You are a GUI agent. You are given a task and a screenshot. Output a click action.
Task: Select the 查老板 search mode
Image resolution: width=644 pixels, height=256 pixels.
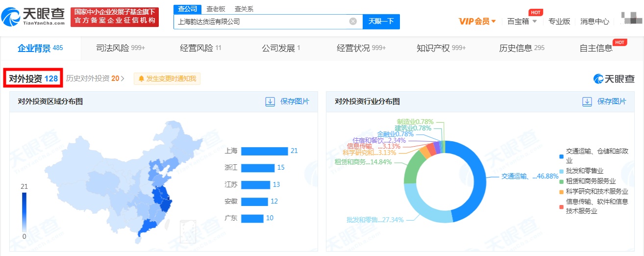click(216, 9)
